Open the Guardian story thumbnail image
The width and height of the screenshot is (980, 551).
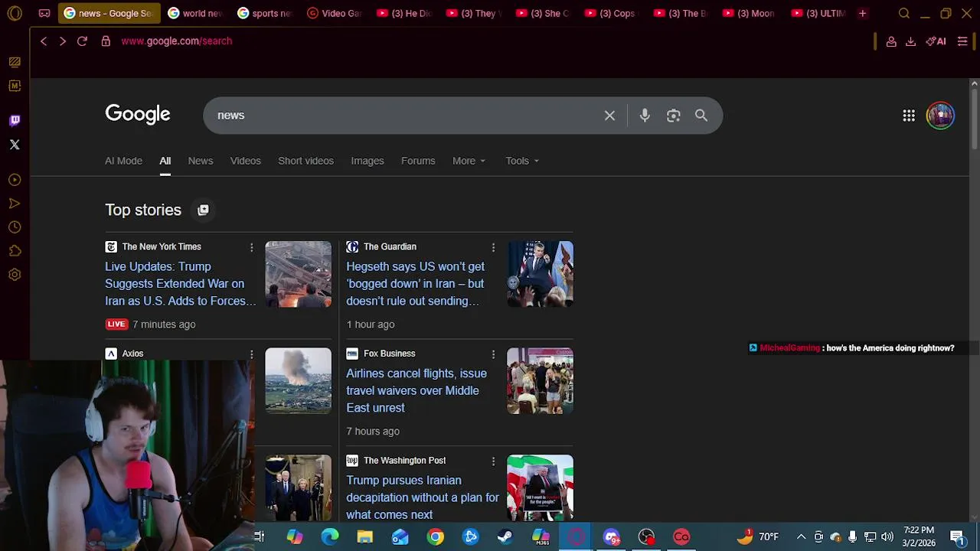click(x=540, y=274)
